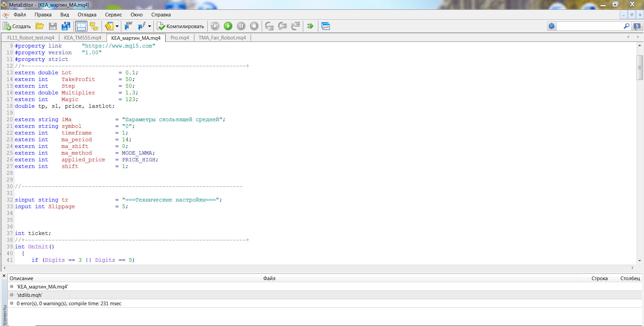Open the notifications chat bubble with 5

[x=637, y=26]
